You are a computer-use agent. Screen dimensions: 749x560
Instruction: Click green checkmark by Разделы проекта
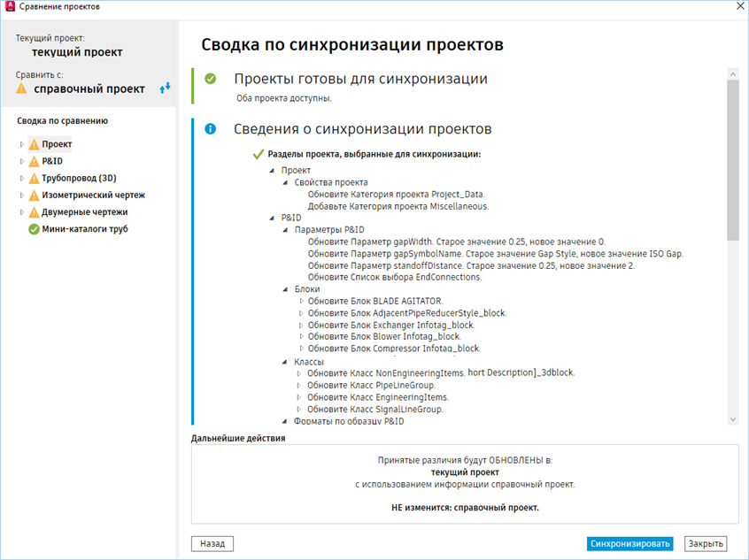point(259,154)
